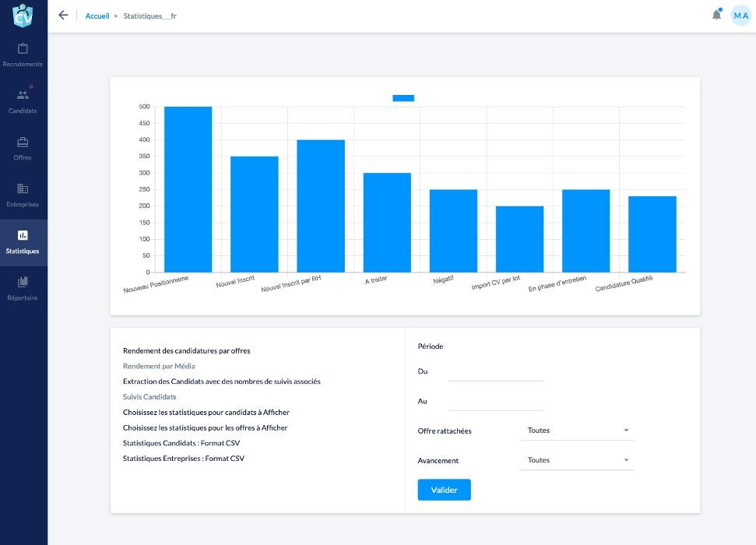Expand the Avancement dropdown

pos(576,460)
